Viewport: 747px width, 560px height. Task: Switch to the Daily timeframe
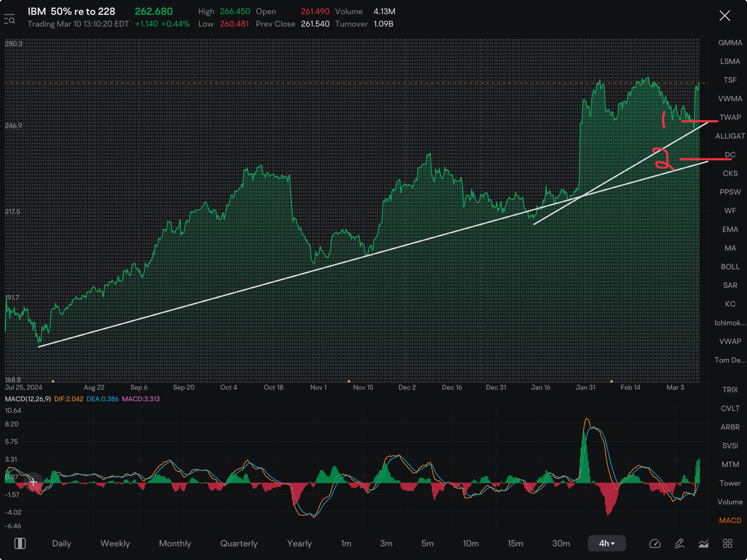coord(62,543)
